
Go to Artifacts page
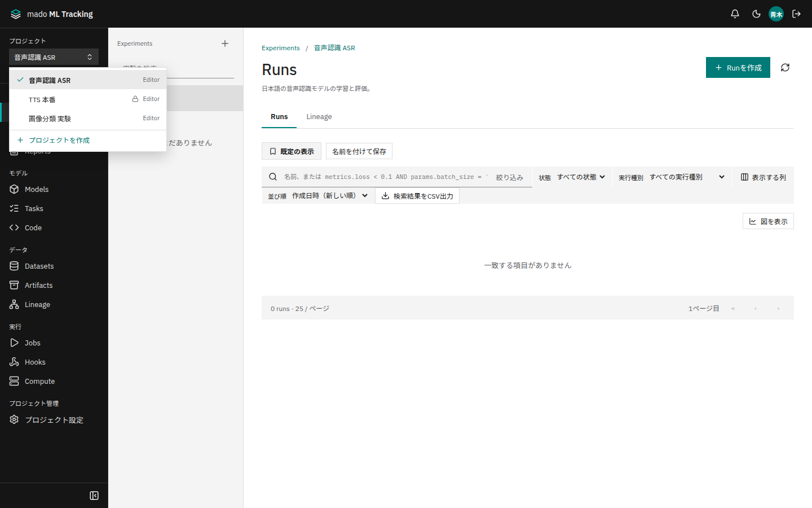pos(54,285)
